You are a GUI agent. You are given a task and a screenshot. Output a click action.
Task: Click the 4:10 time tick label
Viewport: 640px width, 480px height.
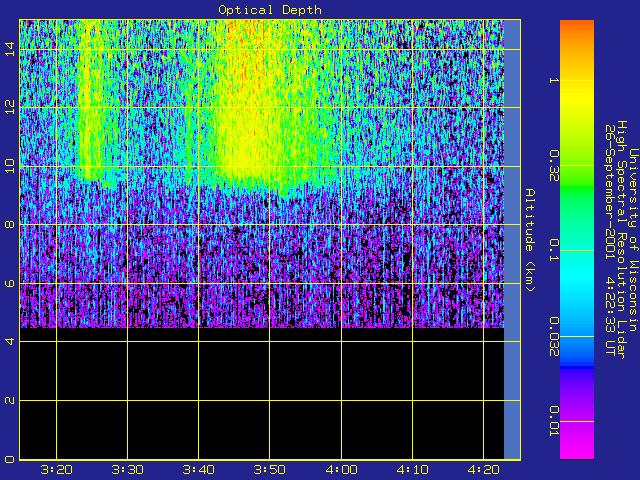413,468
